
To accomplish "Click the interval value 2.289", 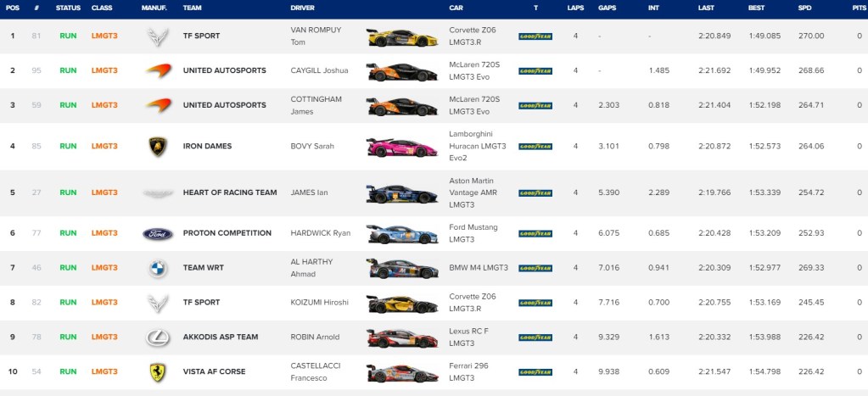I will pos(658,193).
